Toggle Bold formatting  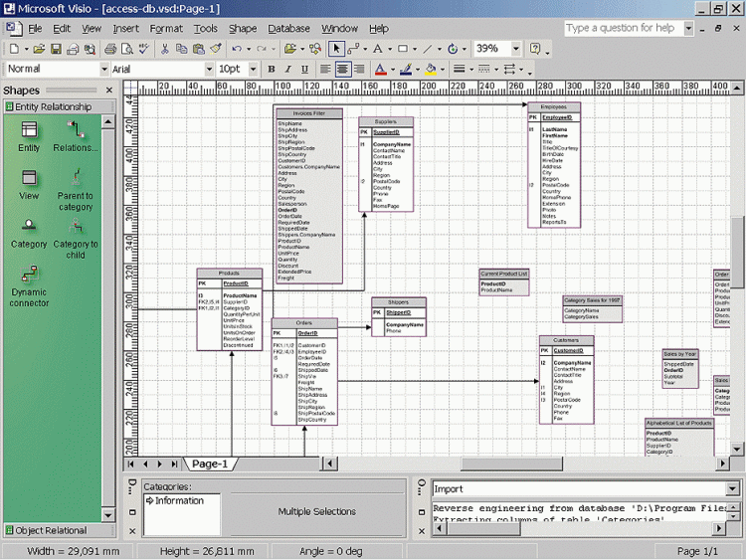272,70
